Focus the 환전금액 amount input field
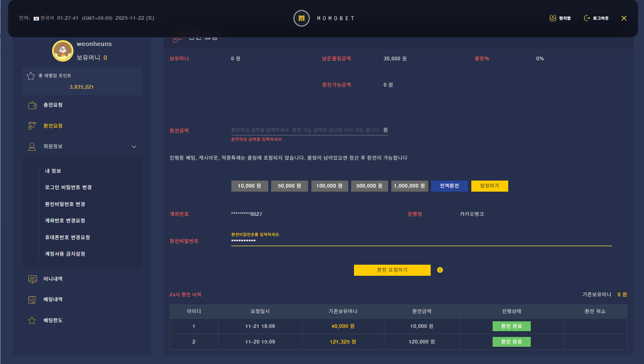Viewport: 644px width, 364px height. point(306,130)
